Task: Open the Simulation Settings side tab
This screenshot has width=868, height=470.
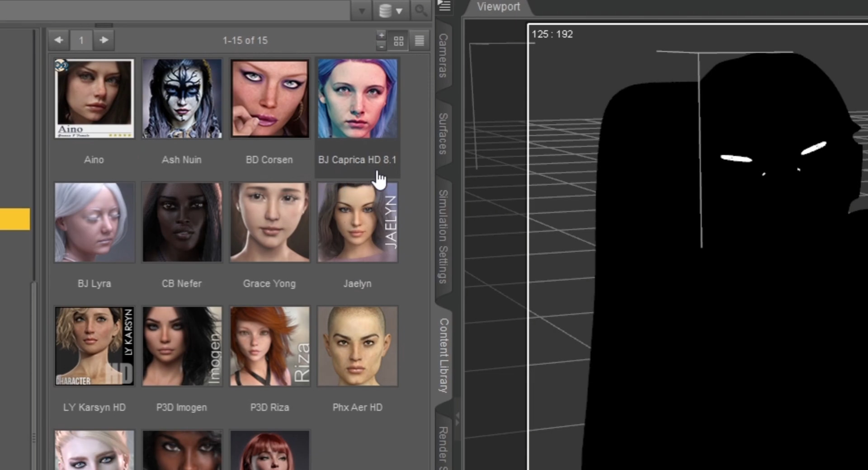Action: click(x=443, y=236)
